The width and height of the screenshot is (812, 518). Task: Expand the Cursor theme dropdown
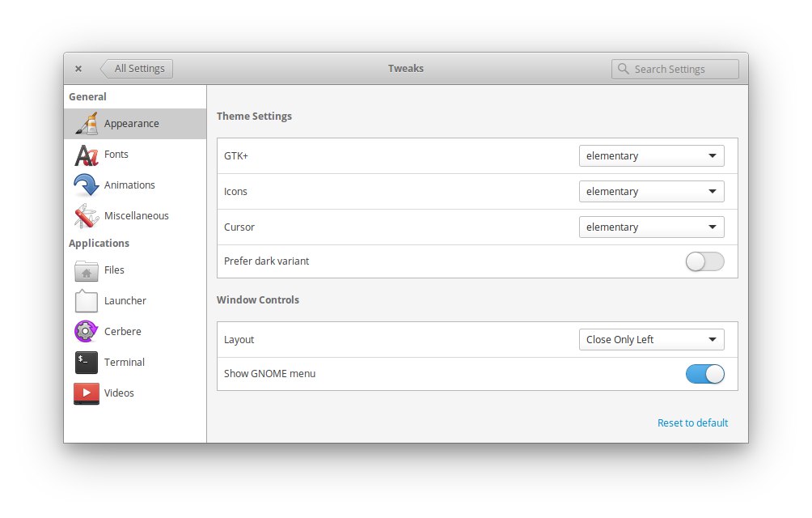click(652, 227)
